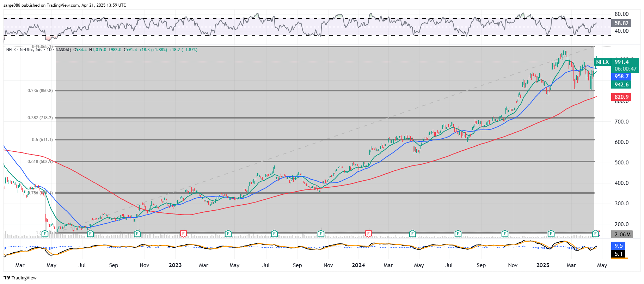The image size is (644, 284).
Task: Select the RSI value label 58.82
Action: click(x=621, y=23)
